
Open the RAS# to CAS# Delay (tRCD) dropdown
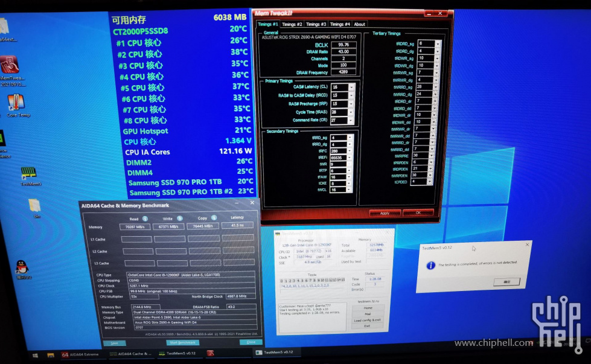[x=351, y=95]
